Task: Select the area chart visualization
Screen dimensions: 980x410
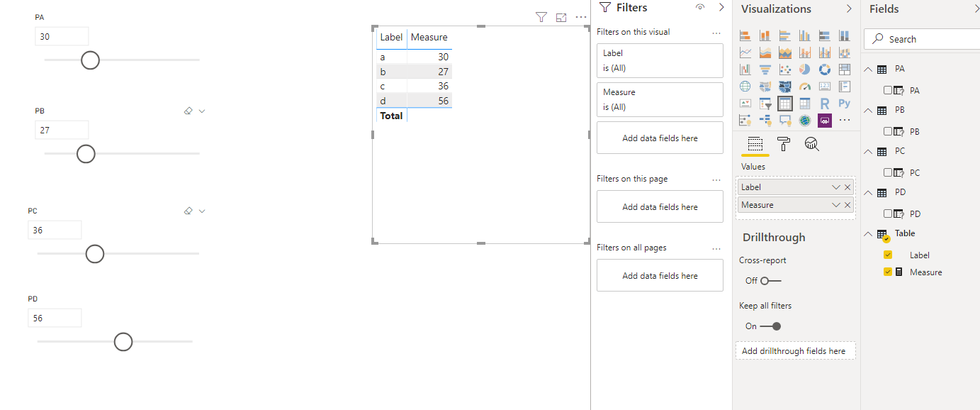Action: [x=765, y=52]
